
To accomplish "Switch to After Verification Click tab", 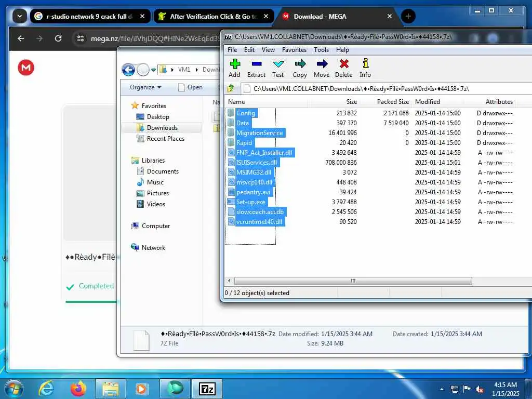I will 213,16.
